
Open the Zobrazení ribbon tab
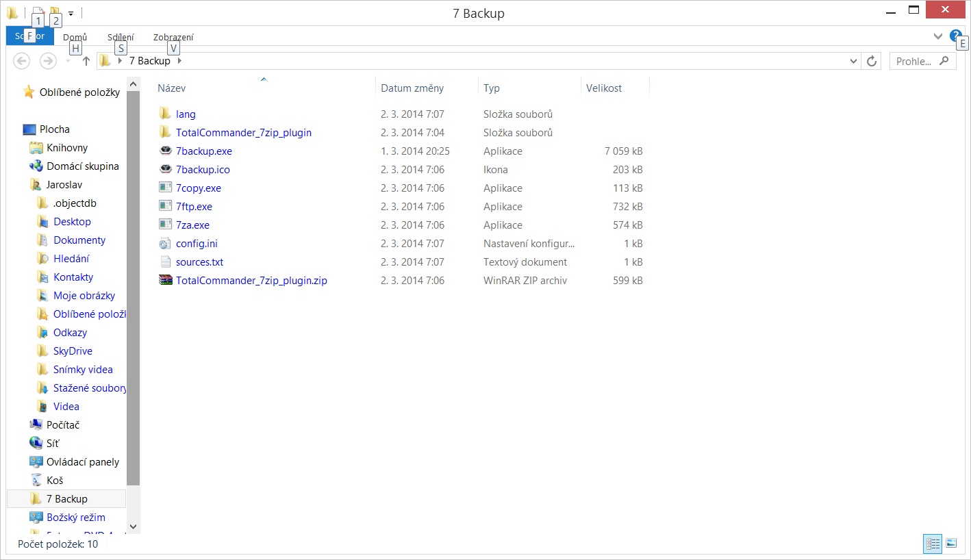tap(173, 37)
